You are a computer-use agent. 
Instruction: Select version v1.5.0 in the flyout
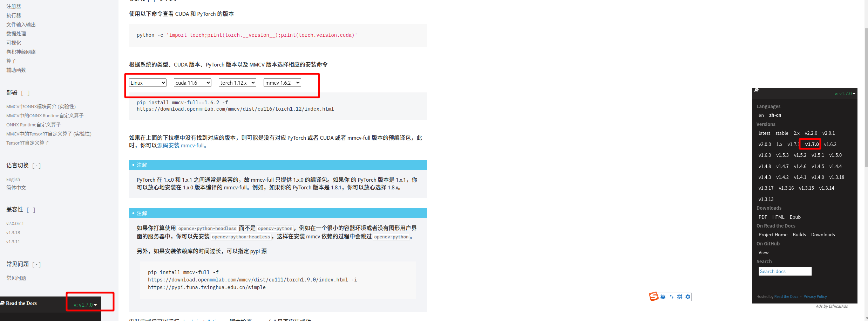pos(835,155)
